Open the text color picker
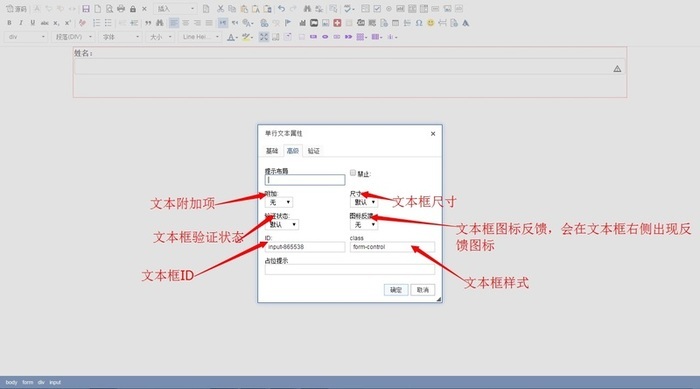This screenshot has height=389, width=700. coord(231,37)
